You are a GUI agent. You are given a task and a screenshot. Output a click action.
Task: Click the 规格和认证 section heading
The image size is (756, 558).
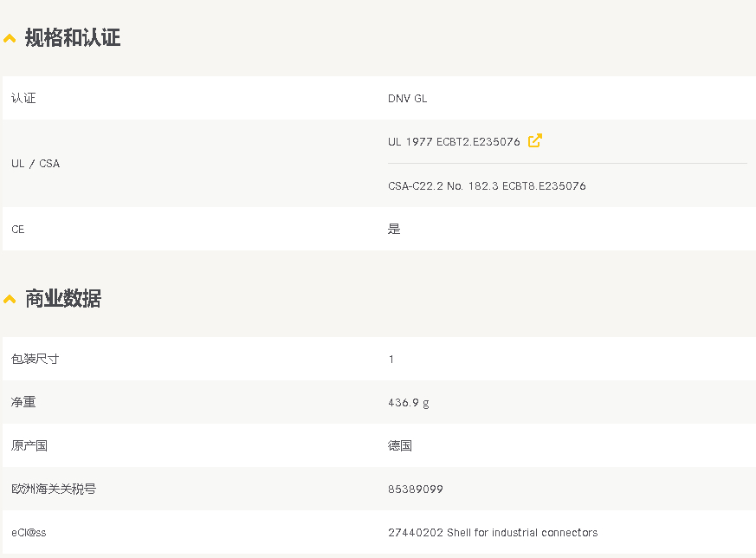pyautogui.click(x=73, y=38)
